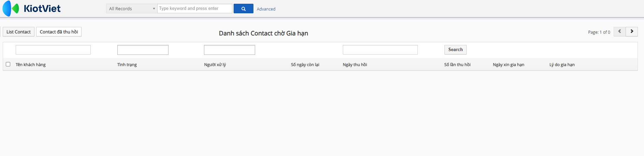The height and width of the screenshot is (156, 644).
Task: Go to the previous page arrow
Action: [x=619, y=31]
